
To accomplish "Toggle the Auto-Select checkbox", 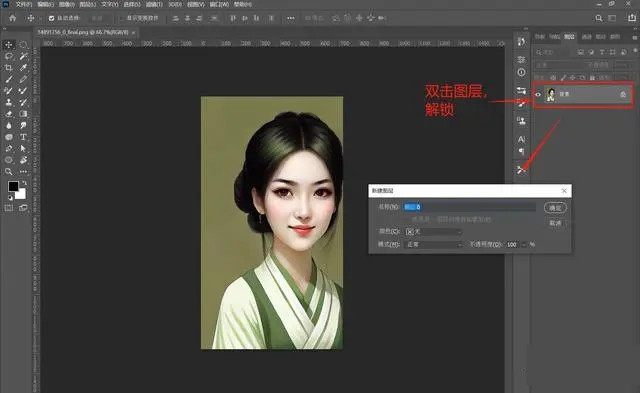I will point(51,18).
